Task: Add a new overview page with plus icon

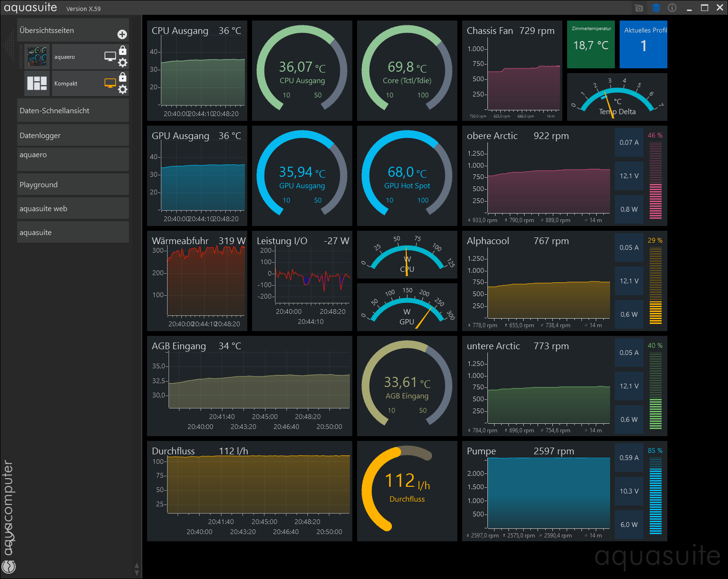Action: [122, 34]
